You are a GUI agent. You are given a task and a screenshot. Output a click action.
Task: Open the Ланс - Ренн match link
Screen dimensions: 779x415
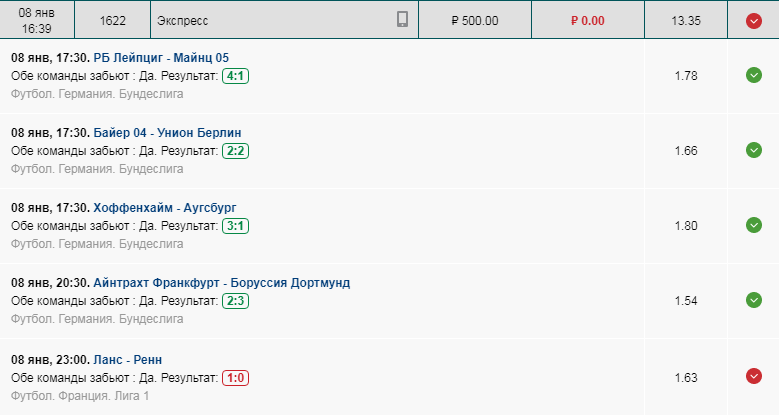[x=128, y=360]
